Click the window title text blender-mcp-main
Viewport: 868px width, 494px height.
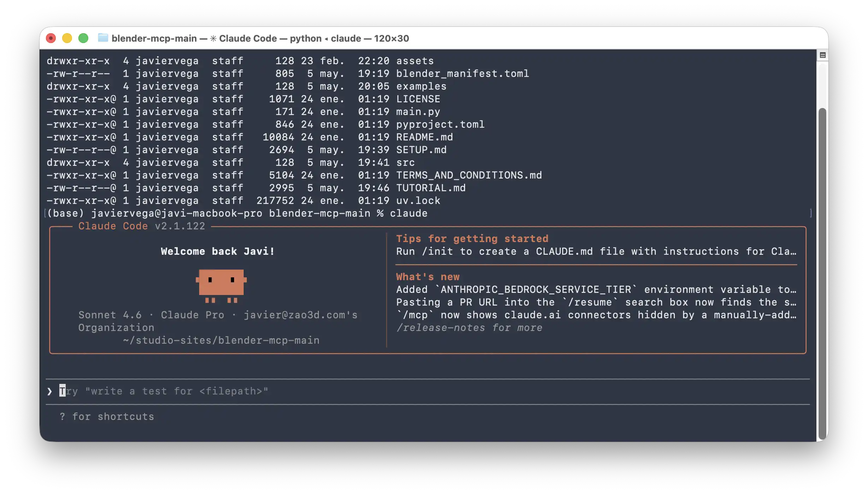(x=154, y=38)
